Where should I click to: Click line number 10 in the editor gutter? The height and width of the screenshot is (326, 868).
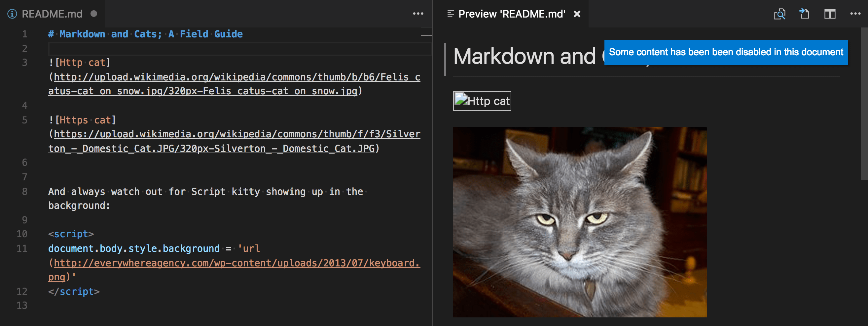21,234
